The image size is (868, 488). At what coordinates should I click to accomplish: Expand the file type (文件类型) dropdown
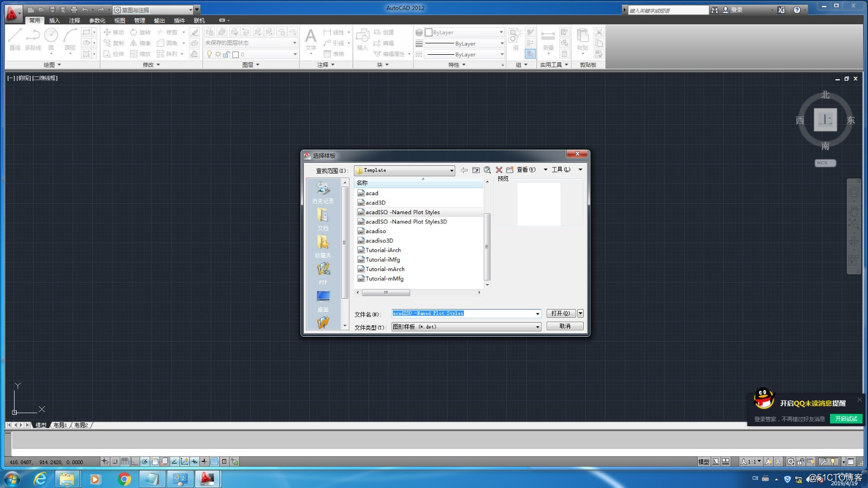(x=538, y=327)
